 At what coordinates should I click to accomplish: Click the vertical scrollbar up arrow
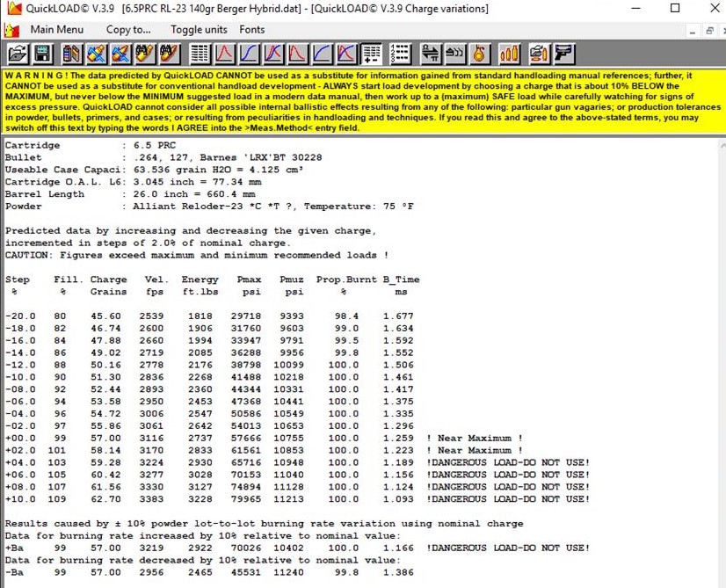click(722, 145)
